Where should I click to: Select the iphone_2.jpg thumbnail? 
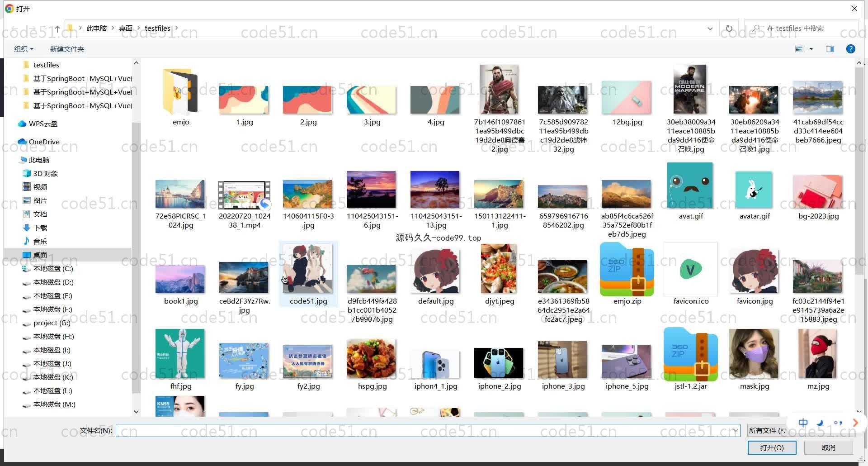[x=499, y=363]
